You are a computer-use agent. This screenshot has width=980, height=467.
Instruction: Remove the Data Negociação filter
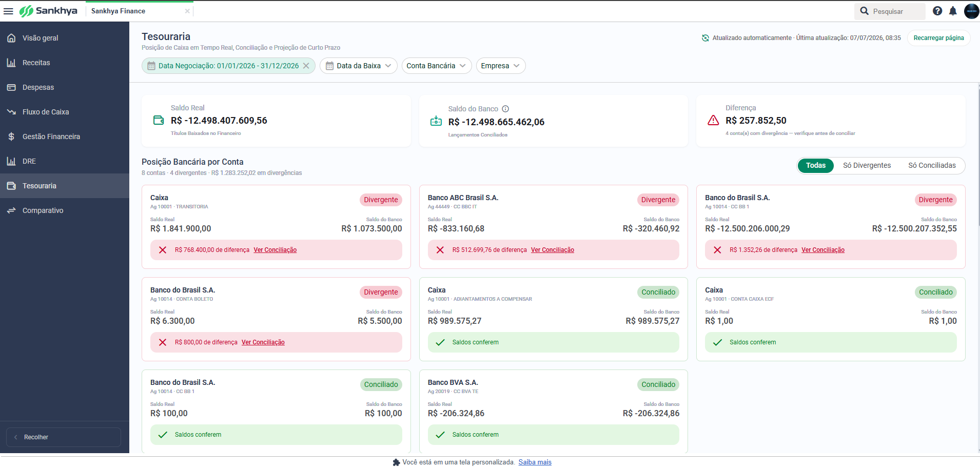click(x=306, y=66)
